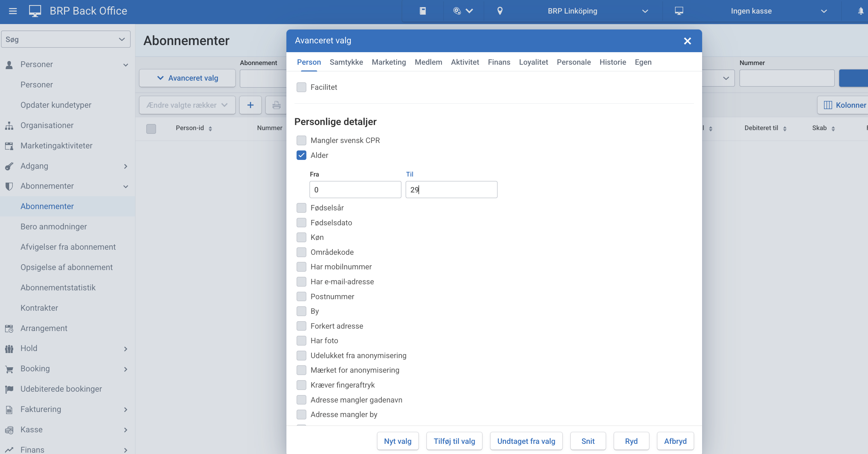Click the Organisationer hierarchy icon

[x=9, y=126]
